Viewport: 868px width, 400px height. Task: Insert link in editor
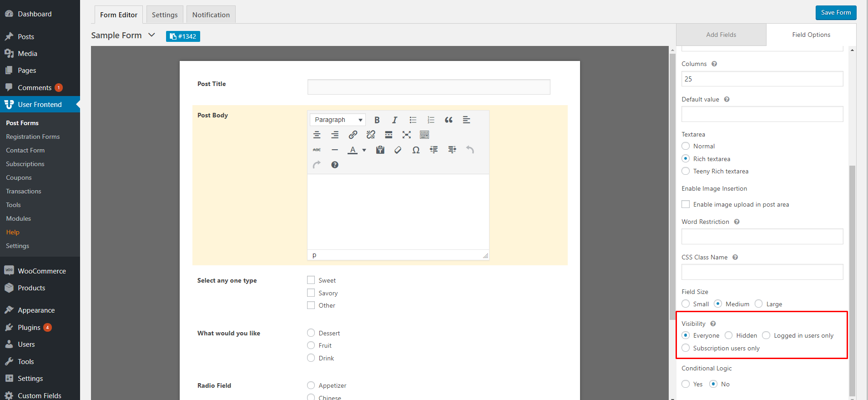click(353, 135)
